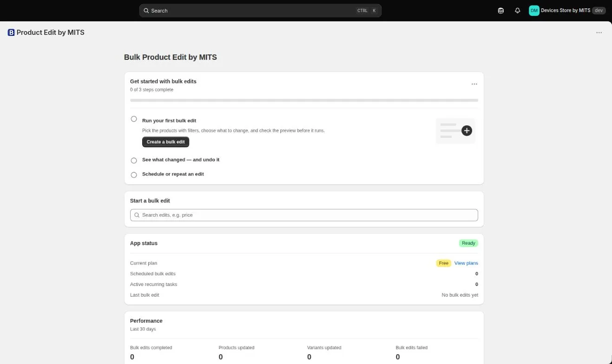Image resolution: width=612 pixels, height=364 pixels.
Task: Click the Product Edit by MITS app logo icon
Action: [11, 32]
